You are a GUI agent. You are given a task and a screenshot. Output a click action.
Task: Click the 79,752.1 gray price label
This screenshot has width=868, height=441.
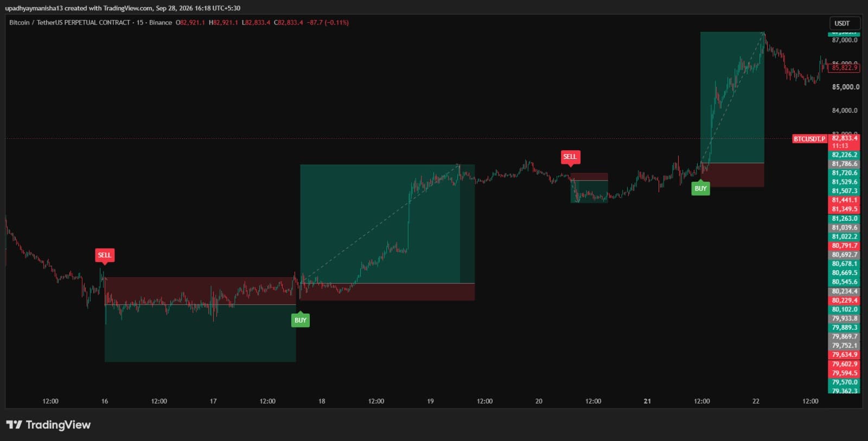845,346
